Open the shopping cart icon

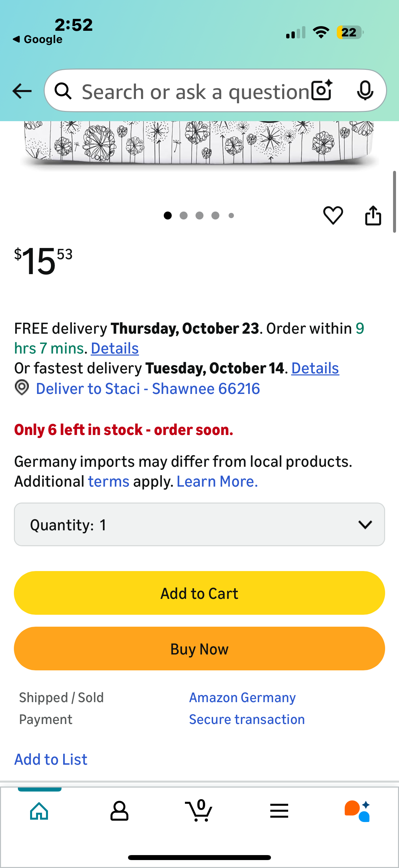[x=199, y=810]
